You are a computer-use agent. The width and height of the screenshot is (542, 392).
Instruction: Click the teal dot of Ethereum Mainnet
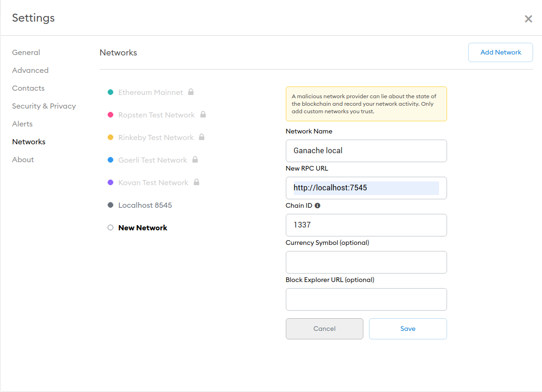[110, 92]
